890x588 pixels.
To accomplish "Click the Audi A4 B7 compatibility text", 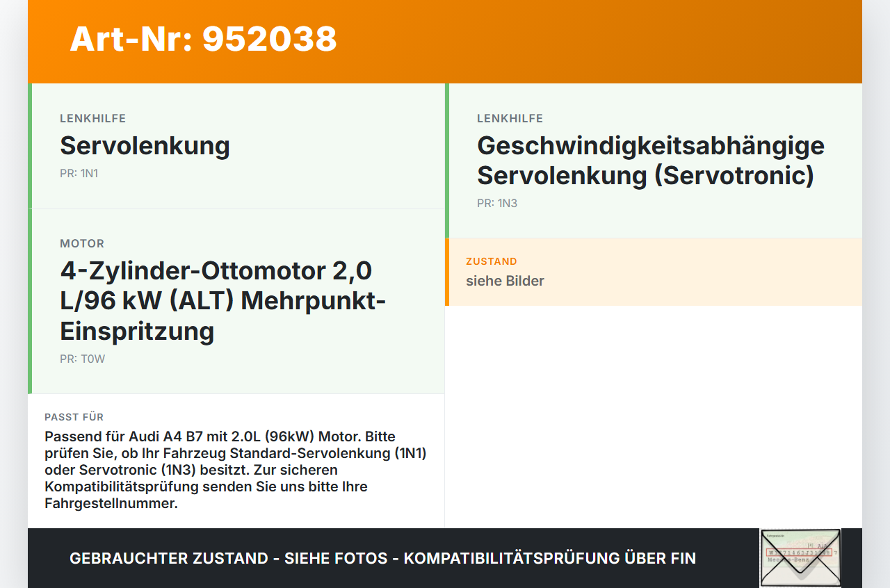I will [236, 470].
